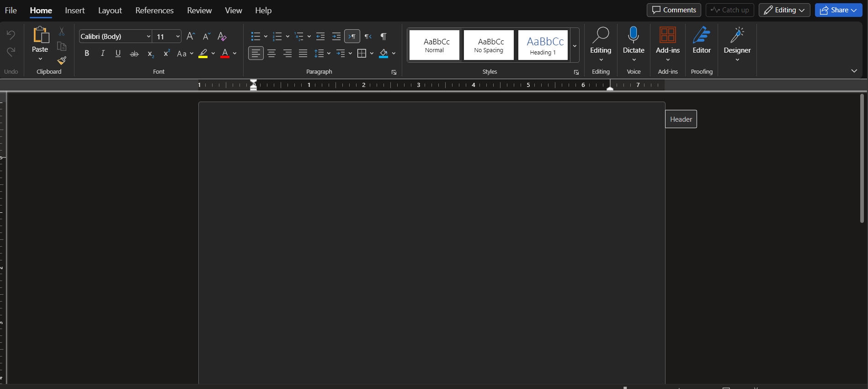The height and width of the screenshot is (389, 868).
Task: Start Dictate with the microphone icon
Action: (634, 35)
